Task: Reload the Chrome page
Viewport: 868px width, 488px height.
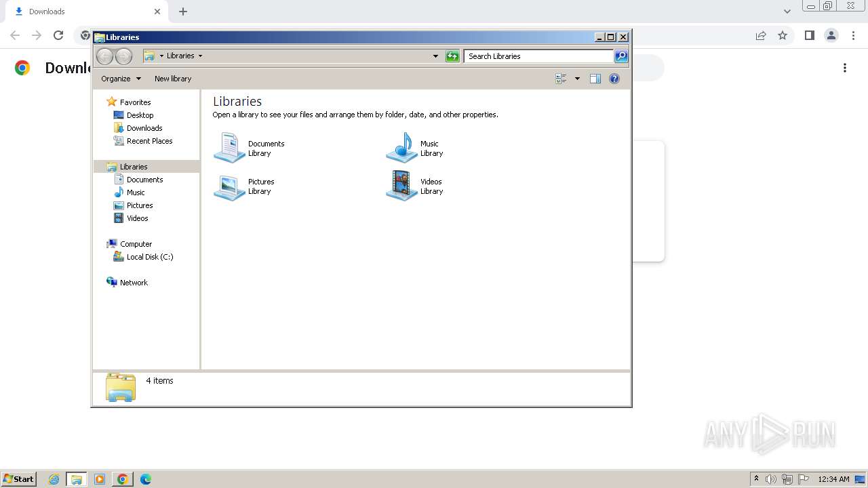Action: tap(58, 35)
